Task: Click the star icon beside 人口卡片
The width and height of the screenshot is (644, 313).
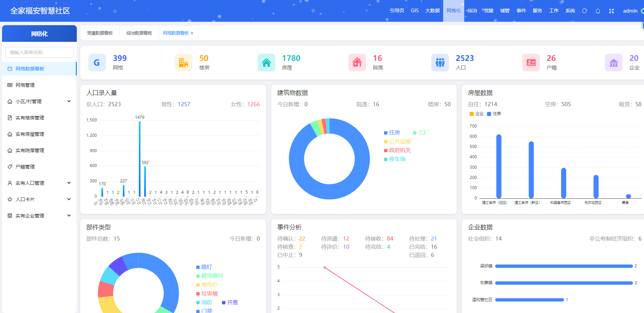Action: point(10,199)
